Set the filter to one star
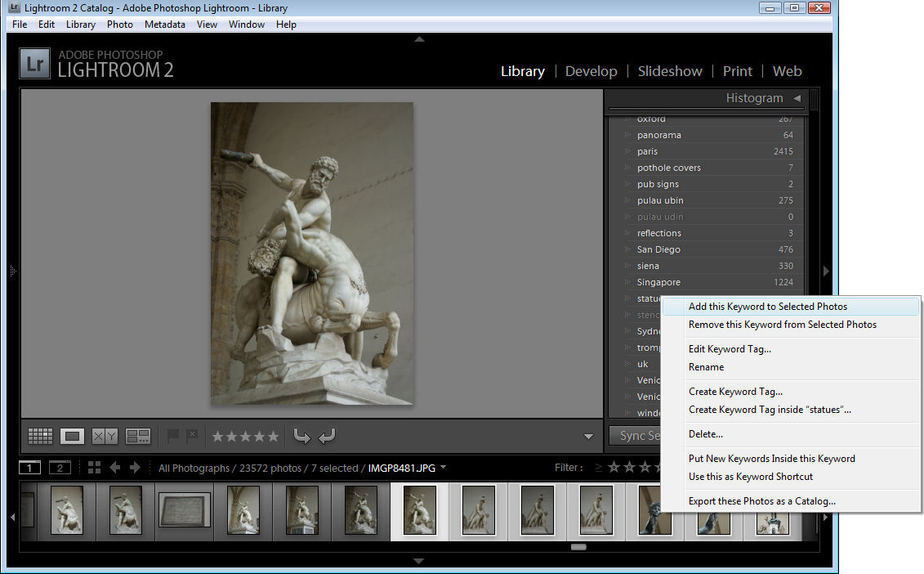 coord(614,468)
